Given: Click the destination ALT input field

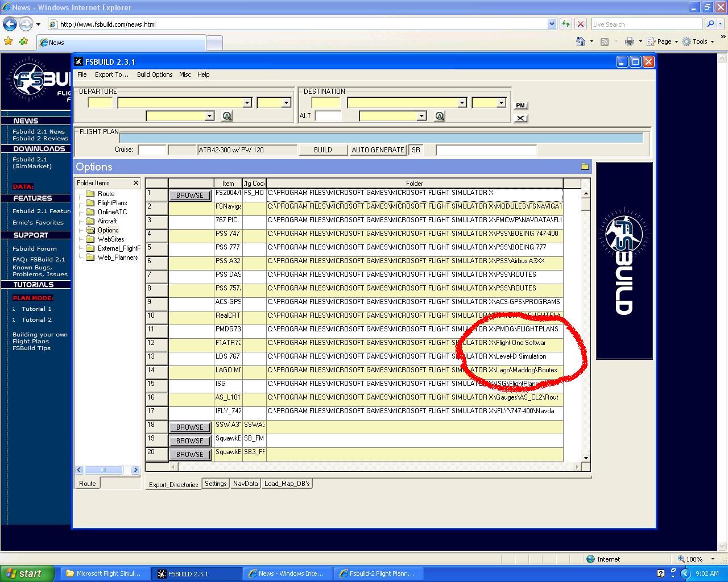Looking at the screenshot, I should tap(328, 116).
